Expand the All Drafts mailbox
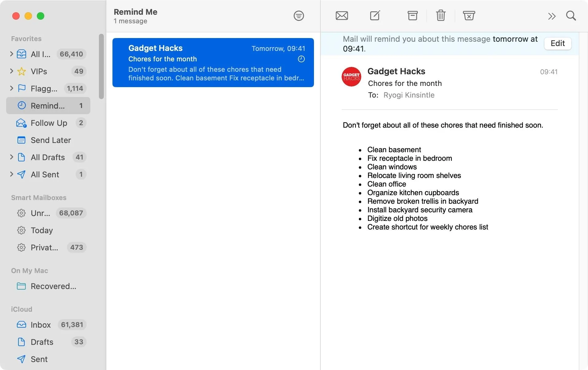 11,157
